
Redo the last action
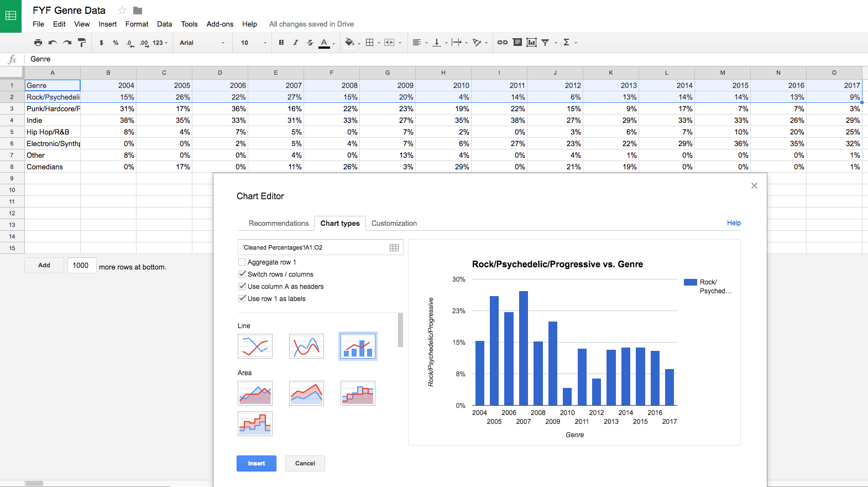coord(67,43)
